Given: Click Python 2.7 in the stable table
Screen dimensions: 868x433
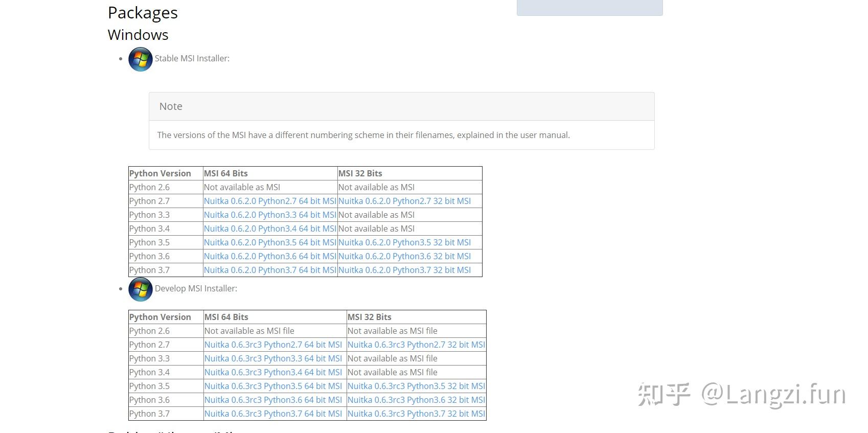Looking at the screenshot, I should click(x=149, y=201).
